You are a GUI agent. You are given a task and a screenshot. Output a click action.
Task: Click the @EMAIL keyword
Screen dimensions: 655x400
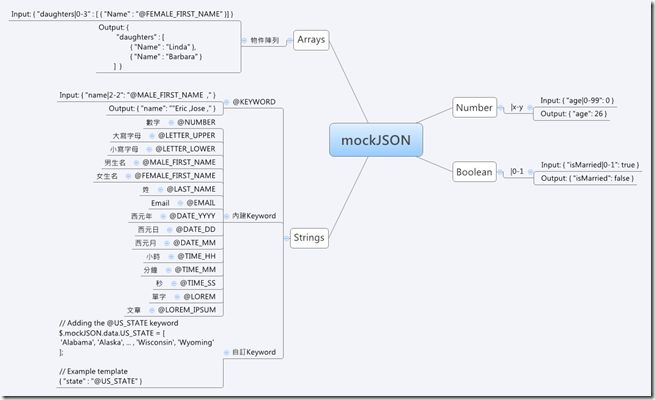pos(201,203)
